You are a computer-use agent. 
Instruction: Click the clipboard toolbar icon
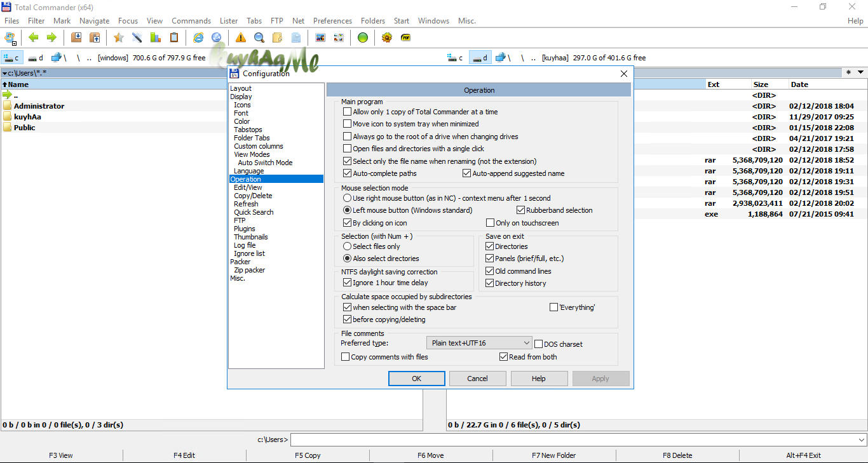pos(173,37)
